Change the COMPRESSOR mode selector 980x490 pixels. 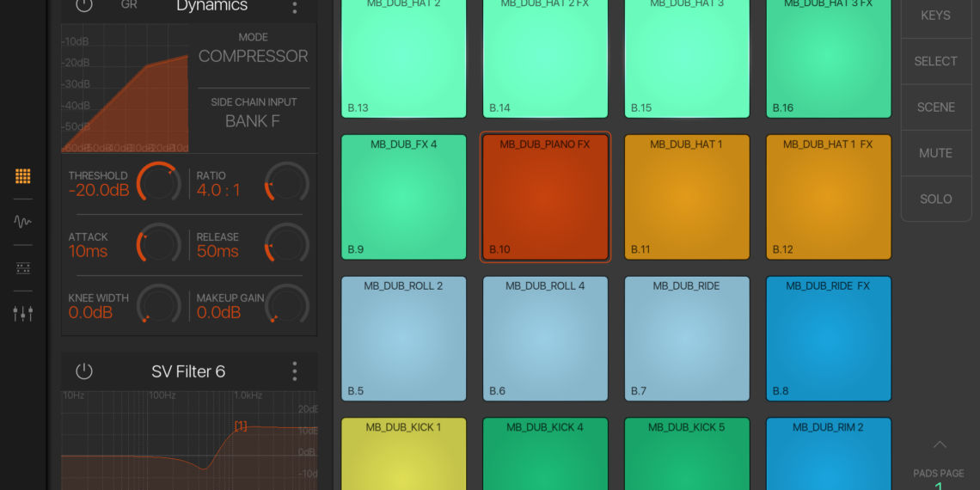click(253, 56)
